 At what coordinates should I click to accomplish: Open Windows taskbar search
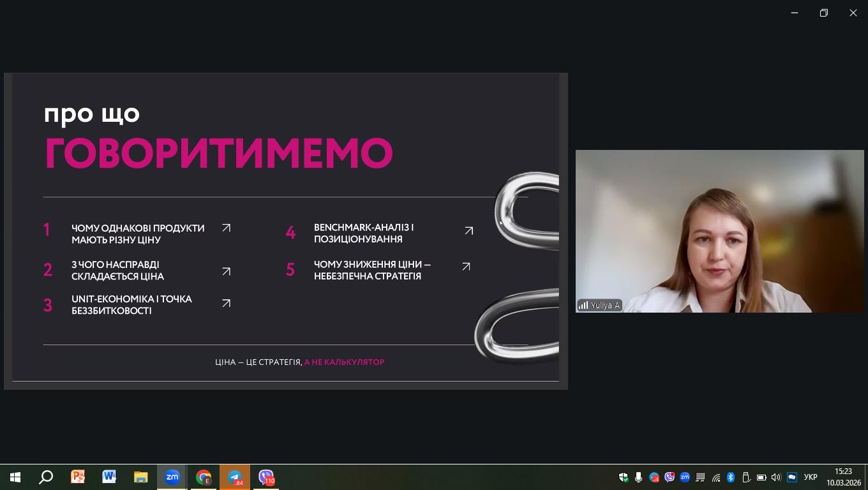(46, 477)
